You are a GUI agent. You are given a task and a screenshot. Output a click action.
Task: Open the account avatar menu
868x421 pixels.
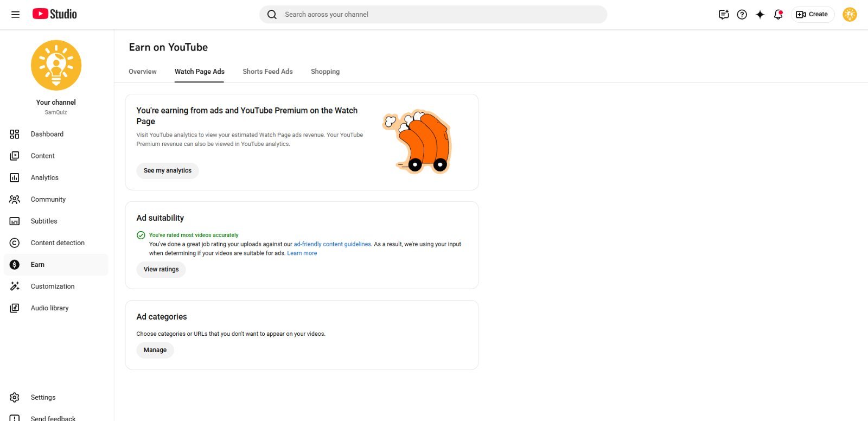[x=850, y=15]
